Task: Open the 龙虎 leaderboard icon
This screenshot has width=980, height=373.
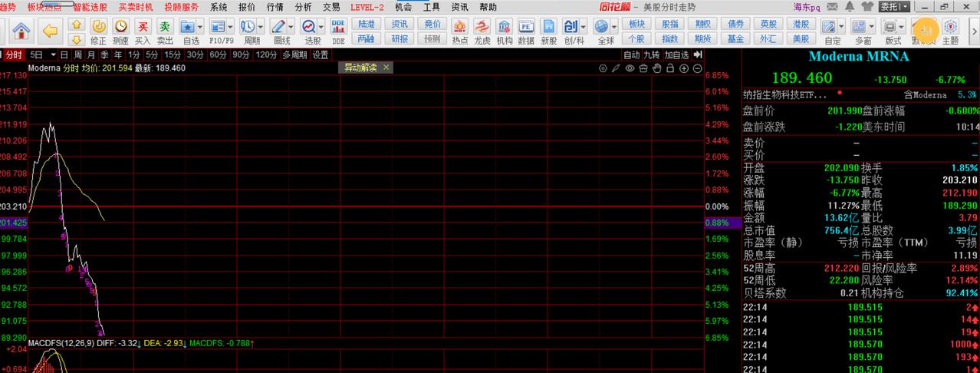Action: click(x=482, y=27)
